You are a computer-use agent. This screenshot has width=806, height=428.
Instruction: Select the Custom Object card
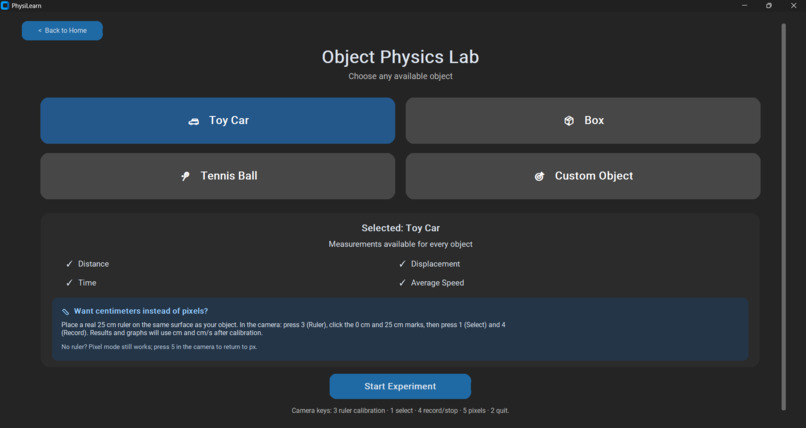pyautogui.click(x=583, y=176)
